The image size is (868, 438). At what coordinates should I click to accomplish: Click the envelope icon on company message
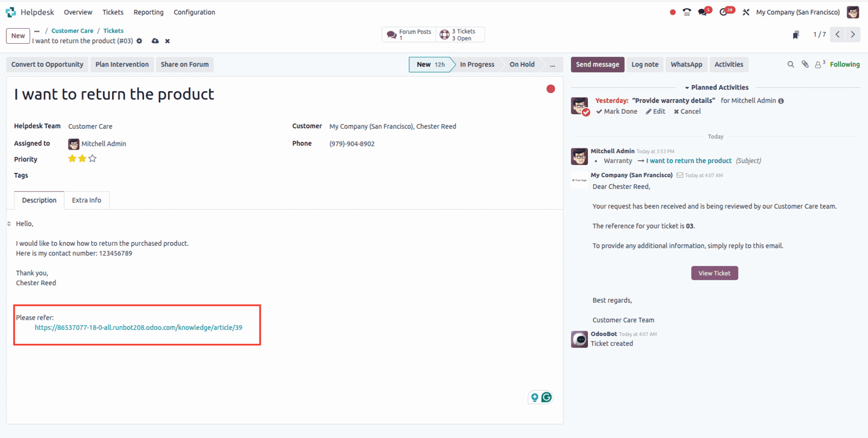(679, 175)
